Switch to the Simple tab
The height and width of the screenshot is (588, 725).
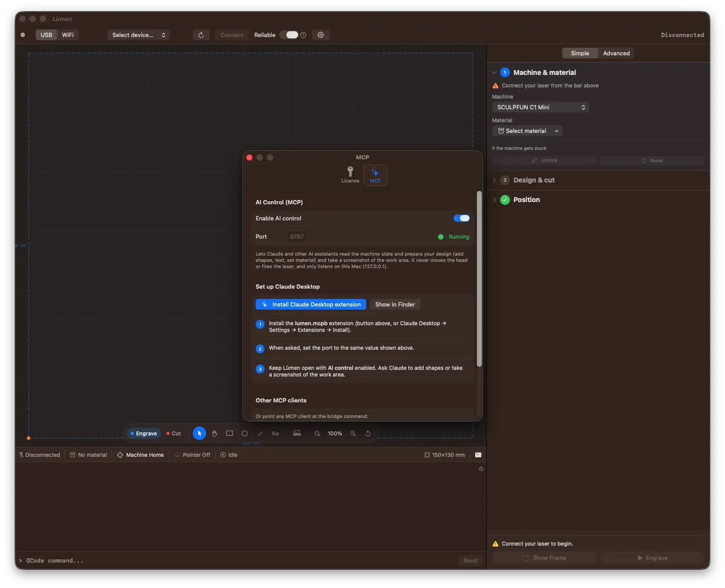580,53
